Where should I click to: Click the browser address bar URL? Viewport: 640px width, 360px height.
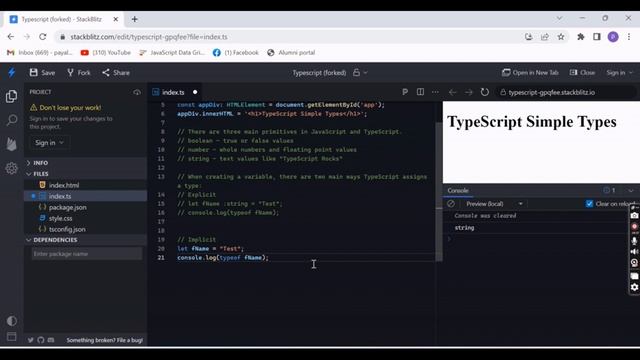pyautogui.click(x=149, y=37)
